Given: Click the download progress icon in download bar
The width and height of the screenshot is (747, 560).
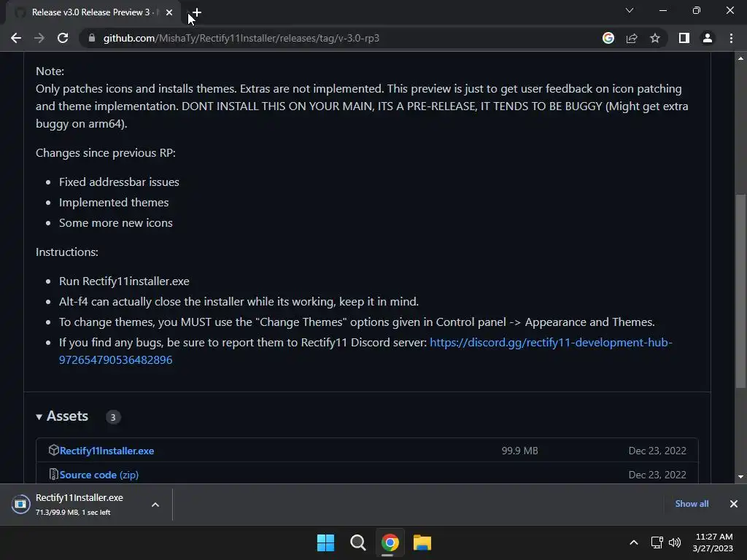Looking at the screenshot, I should pyautogui.click(x=20, y=504).
